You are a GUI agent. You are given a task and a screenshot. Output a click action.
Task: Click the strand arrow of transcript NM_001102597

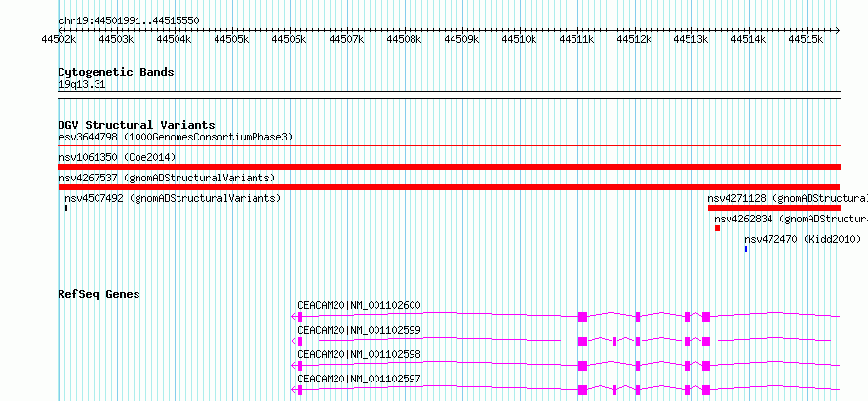(x=294, y=390)
